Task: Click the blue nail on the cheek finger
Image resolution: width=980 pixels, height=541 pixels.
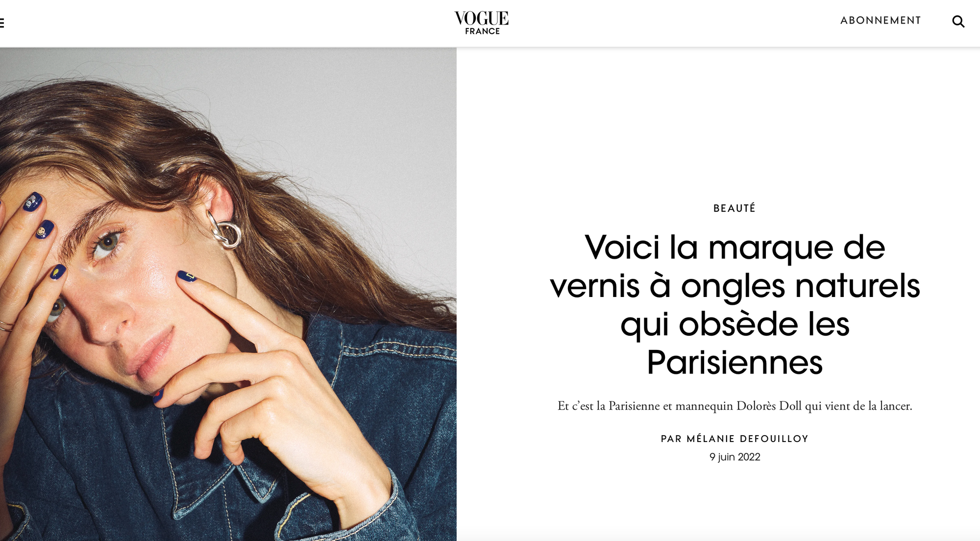Action: (x=186, y=277)
